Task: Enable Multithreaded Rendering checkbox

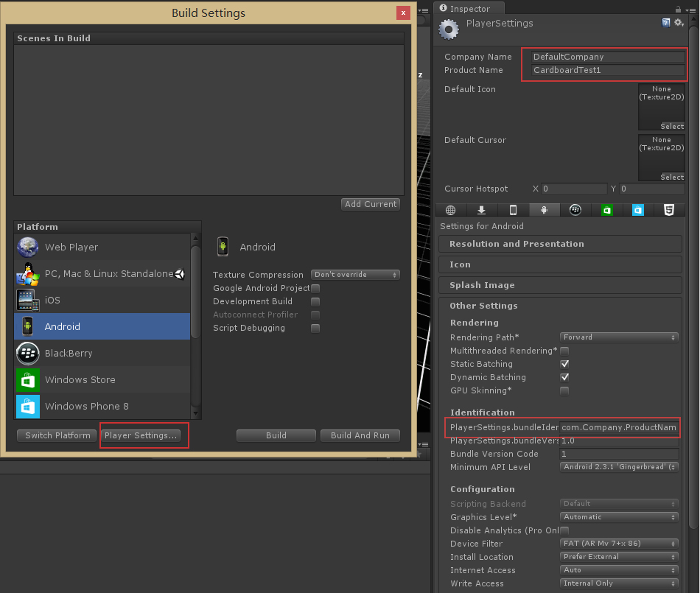Action: (564, 351)
